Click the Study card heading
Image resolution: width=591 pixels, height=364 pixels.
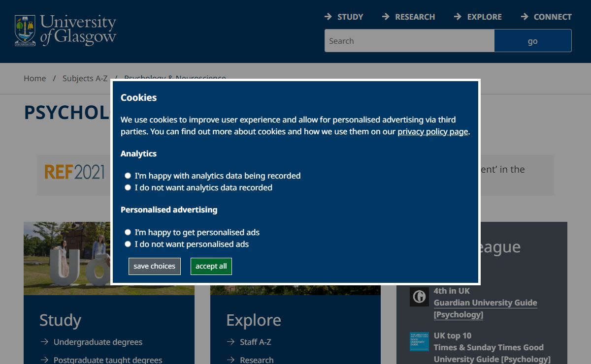point(60,320)
